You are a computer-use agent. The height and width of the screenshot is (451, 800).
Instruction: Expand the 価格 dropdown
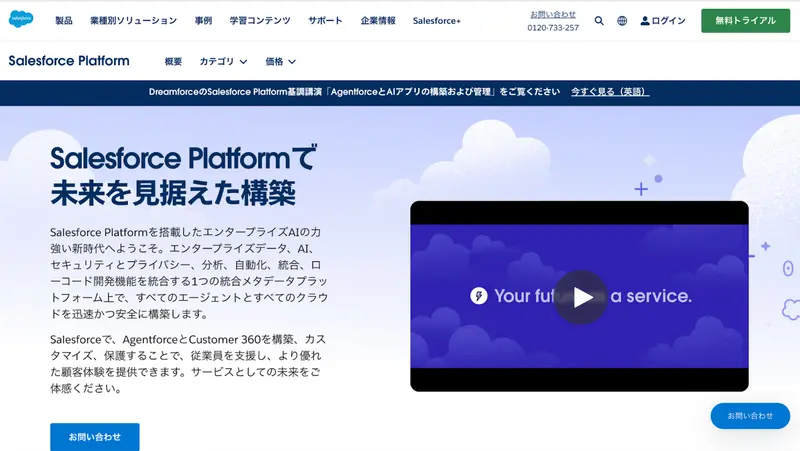280,62
